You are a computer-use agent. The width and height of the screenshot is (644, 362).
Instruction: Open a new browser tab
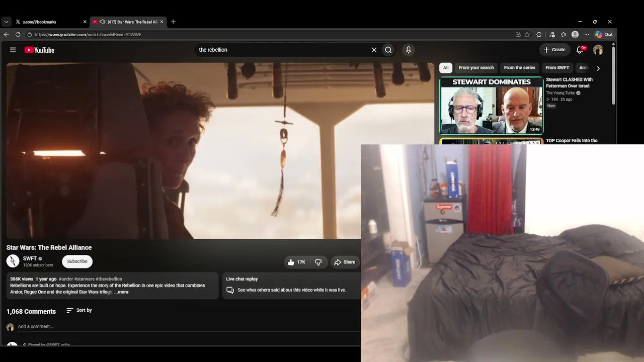click(x=173, y=22)
